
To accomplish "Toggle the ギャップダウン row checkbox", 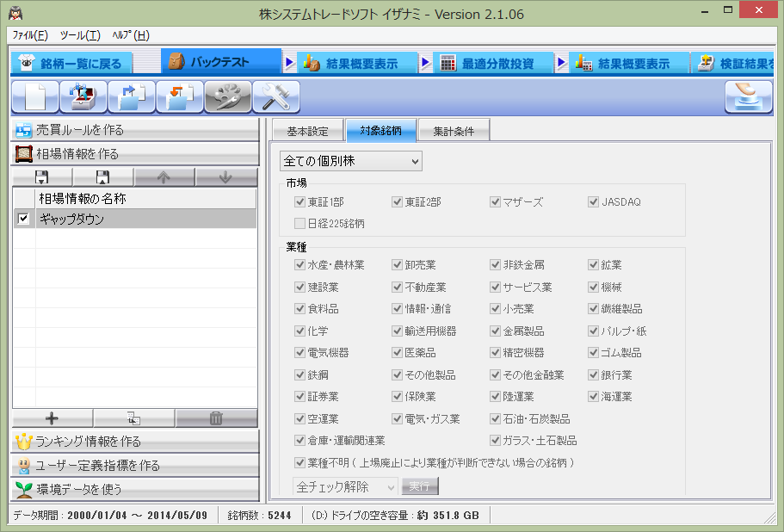I will pos(23,219).
